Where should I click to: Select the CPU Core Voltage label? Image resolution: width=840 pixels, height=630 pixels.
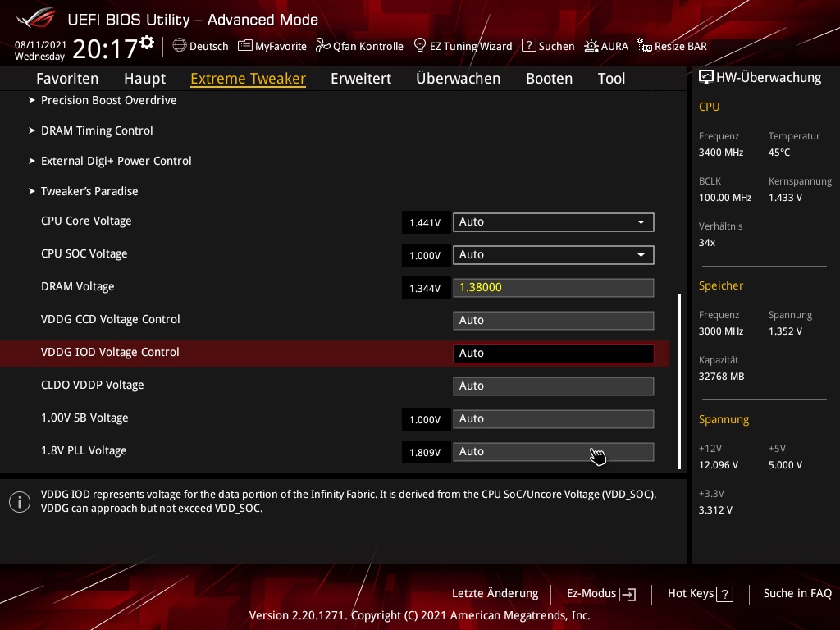click(86, 221)
